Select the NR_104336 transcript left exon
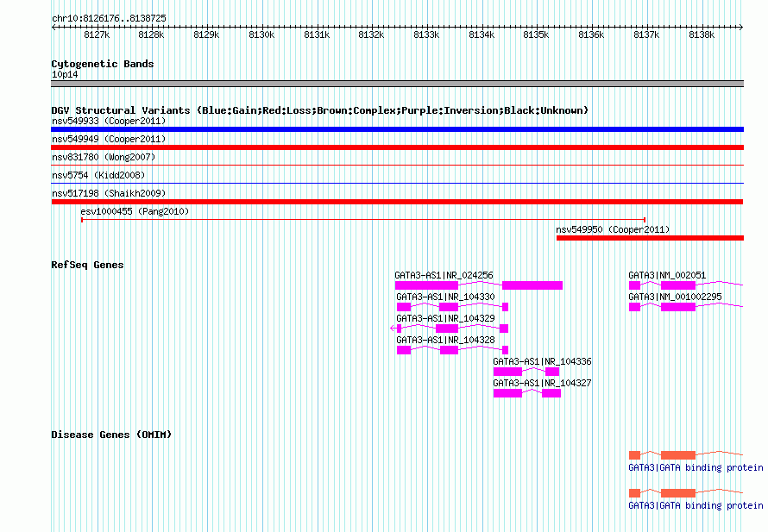This screenshot has width=768, height=532. [x=507, y=372]
